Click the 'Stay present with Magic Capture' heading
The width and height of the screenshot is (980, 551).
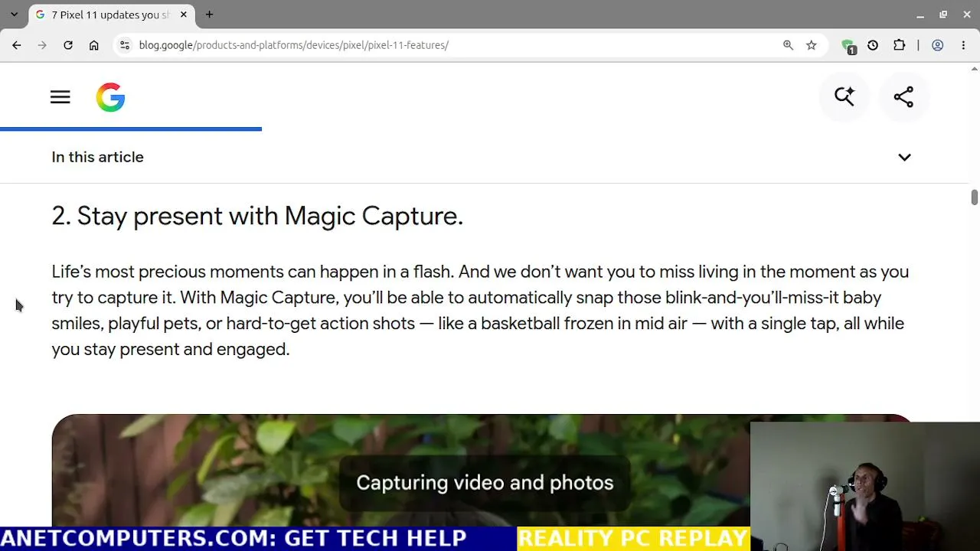tap(257, 216)
